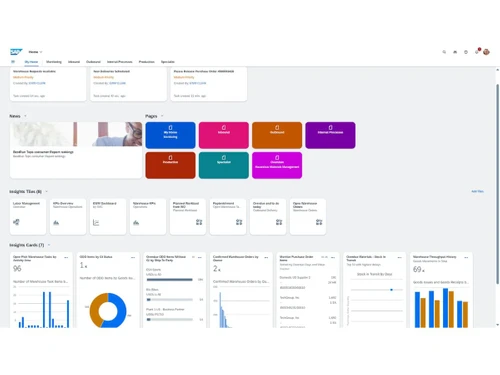Expand the Insights Cards section chevron
Image resolution: width=500 pixels, height=375 pixels.
(x=49, y=245)
